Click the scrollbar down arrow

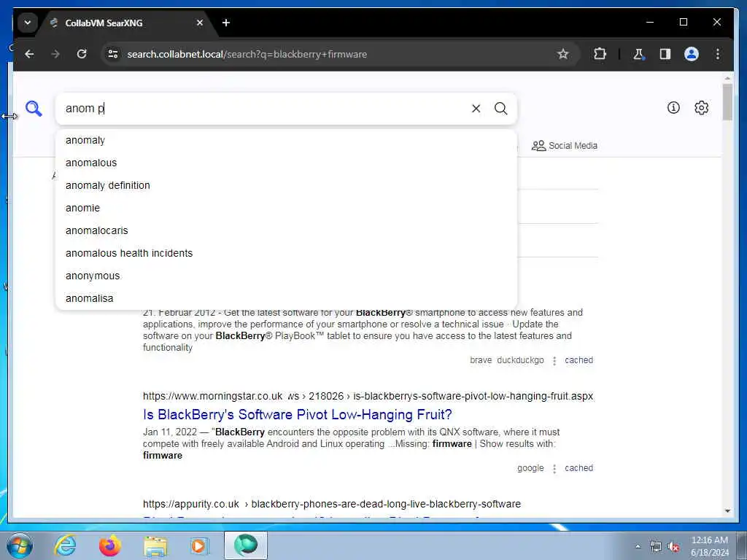[727, 511]
